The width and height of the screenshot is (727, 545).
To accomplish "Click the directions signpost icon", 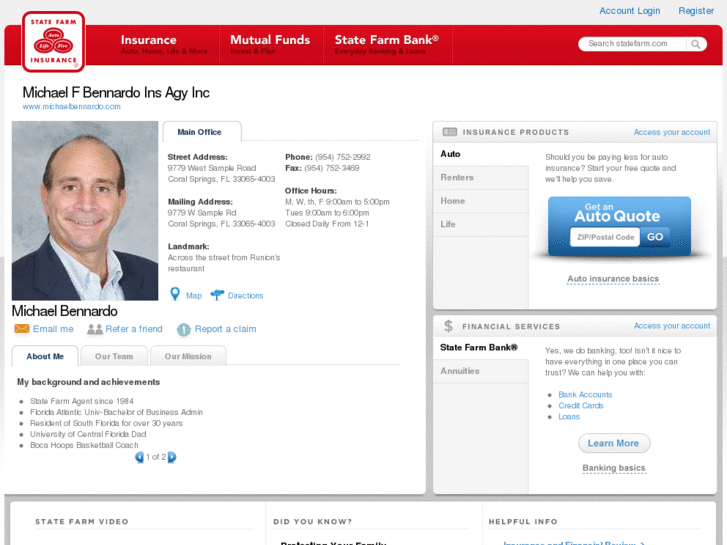I will coord(217,295).
